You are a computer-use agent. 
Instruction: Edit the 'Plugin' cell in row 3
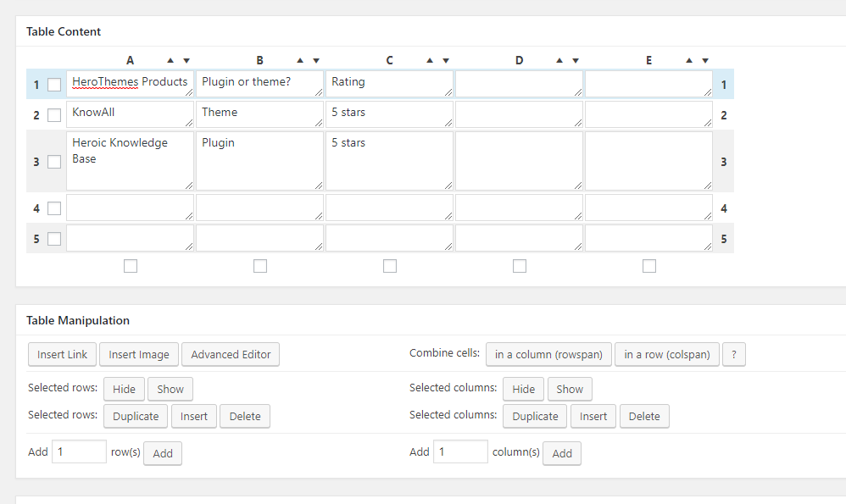coord(259,161)
